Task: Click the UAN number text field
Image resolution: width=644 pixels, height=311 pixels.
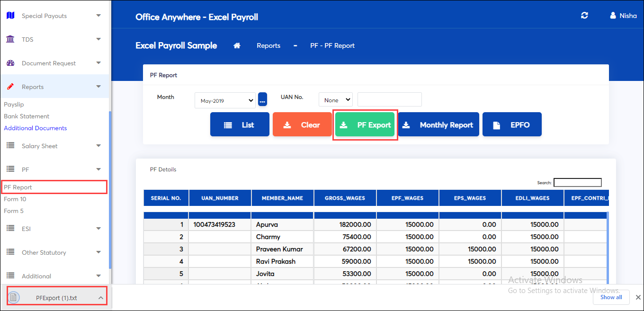Action: [x=390, y=99]
